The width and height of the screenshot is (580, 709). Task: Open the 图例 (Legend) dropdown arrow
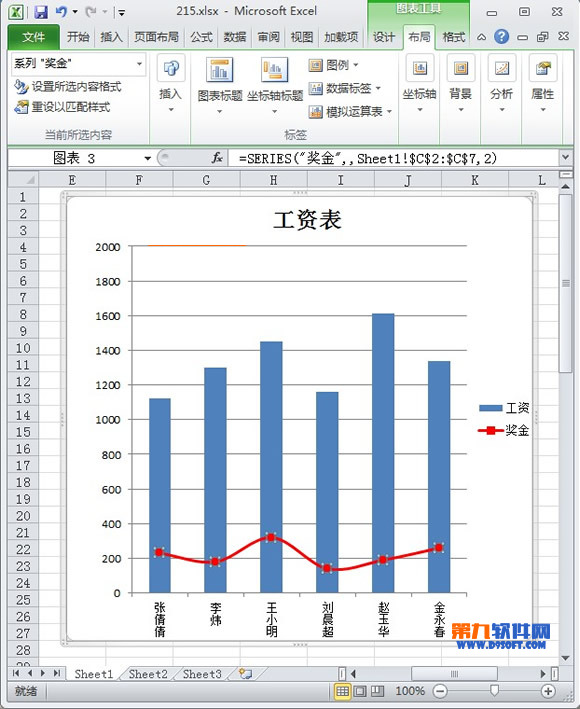click(355, 65)
